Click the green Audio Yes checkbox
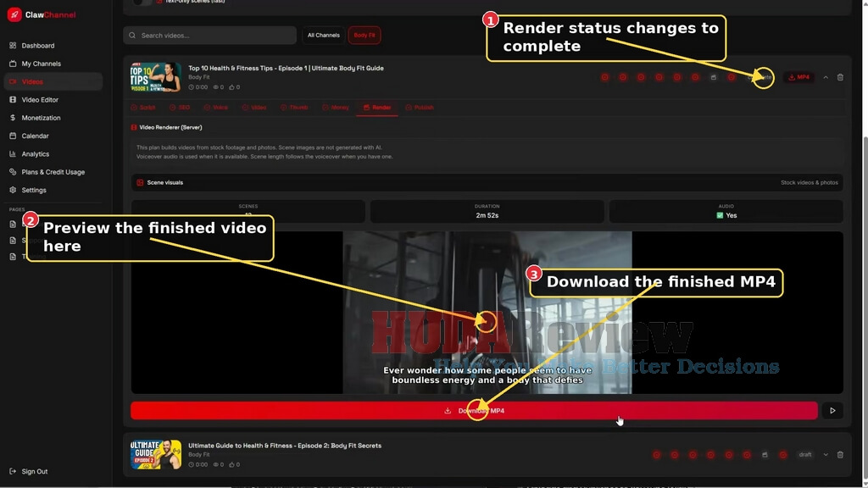This screenshot has width=868, height=488. click(720, 216)
